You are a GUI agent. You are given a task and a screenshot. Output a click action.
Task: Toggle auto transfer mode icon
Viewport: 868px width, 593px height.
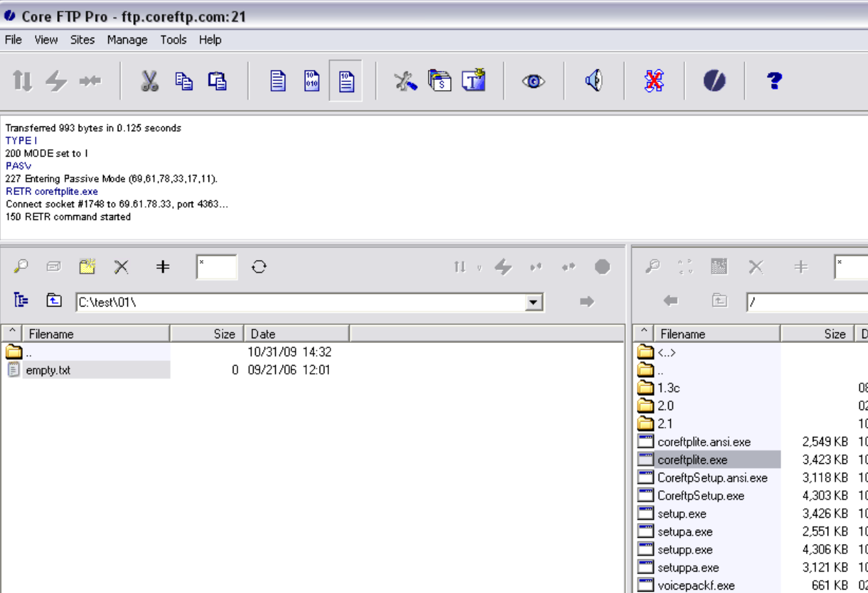click(346, 80)
